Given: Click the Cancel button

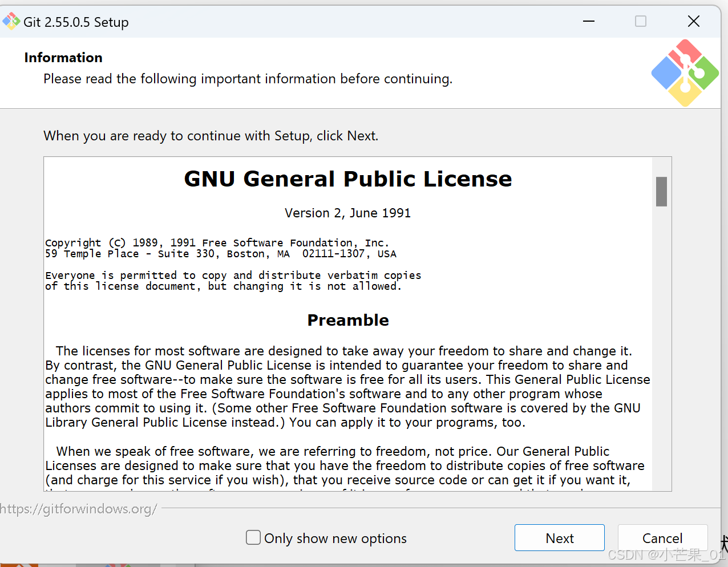Looking at the screenshot, I should pyautogui.click(x=662, y=538).
